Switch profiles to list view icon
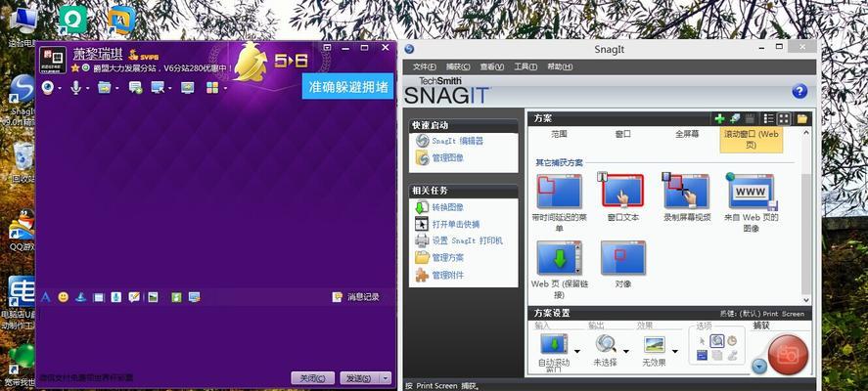Image resolution: width=868 pixels, height=391 pixels. coord(768,118)
